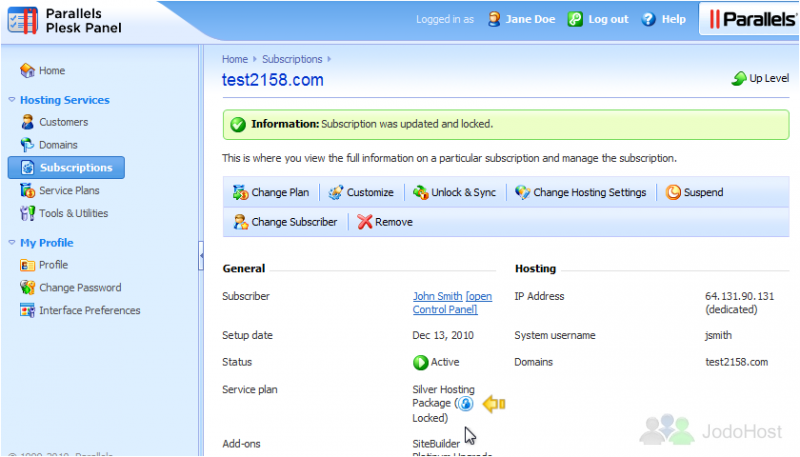Click the Parallels brand logo at top right
The width and height of the screenshot is (800, 457).
[752, 19]
